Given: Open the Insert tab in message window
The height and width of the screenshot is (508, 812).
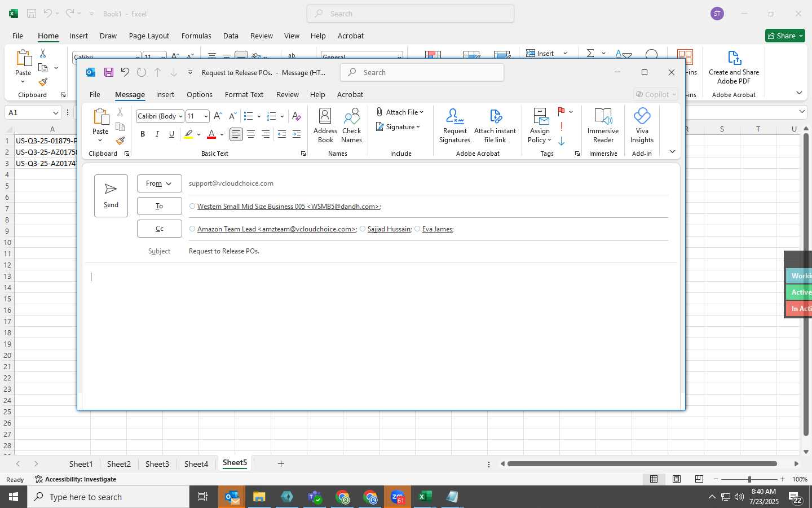Looking at the screenshot, I should [x=165, y=94].
